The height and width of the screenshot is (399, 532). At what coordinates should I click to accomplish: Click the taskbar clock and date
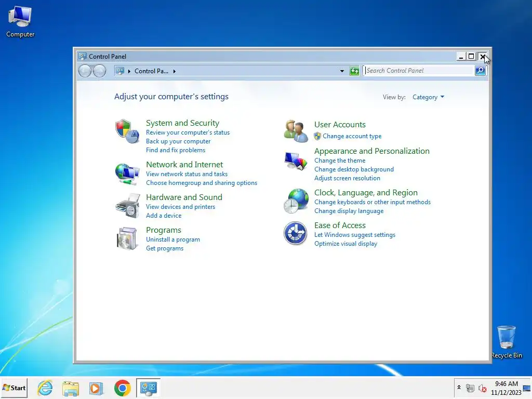[x=506, y=388]
